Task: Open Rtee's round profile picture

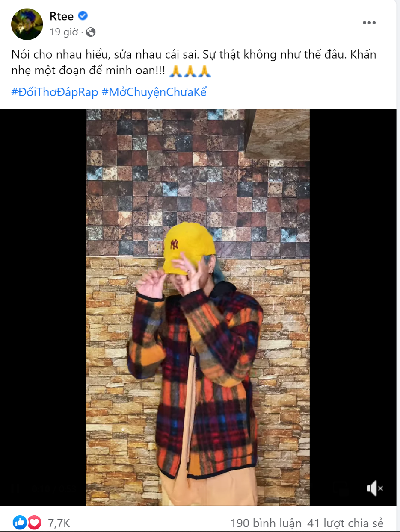Action: click(27, 24)
